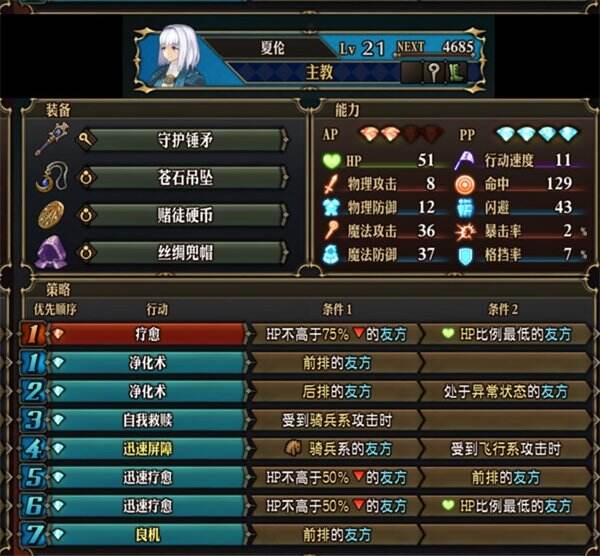Expand the 守护锤矛 equipment slot arrow

285,140
